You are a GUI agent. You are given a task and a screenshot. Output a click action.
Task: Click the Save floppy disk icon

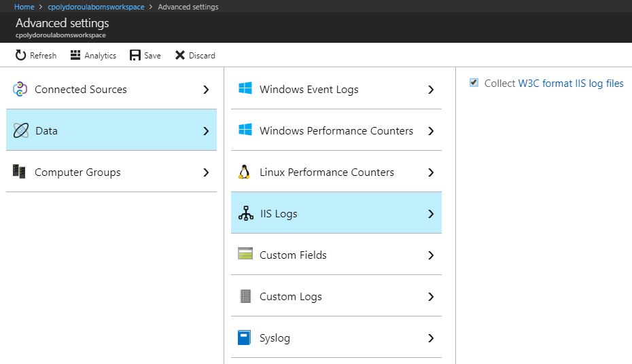pyautogui.click(x=135, y=55)
